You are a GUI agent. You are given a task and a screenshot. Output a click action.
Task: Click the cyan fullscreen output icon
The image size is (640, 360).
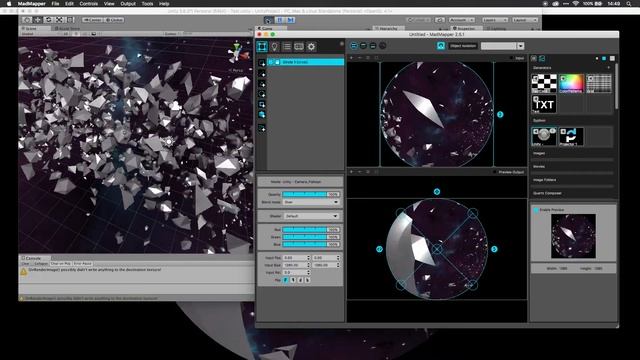pos(441,46)
